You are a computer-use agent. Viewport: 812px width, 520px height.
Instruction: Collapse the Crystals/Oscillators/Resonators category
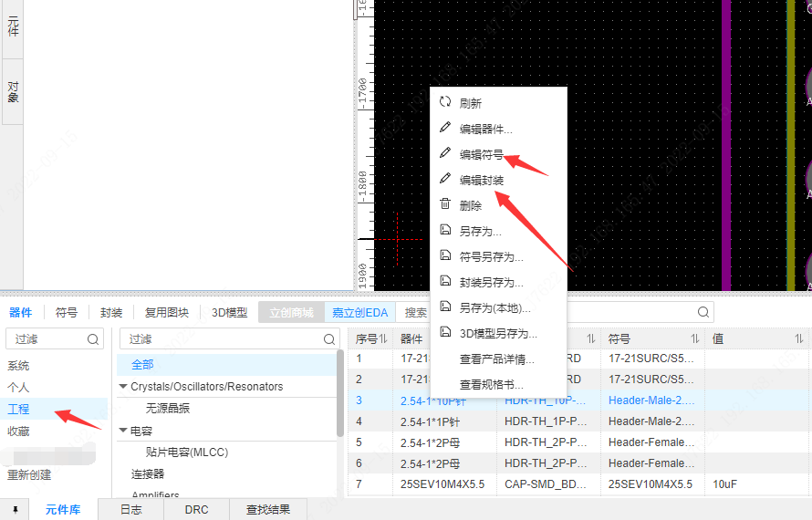click(123, 387)
